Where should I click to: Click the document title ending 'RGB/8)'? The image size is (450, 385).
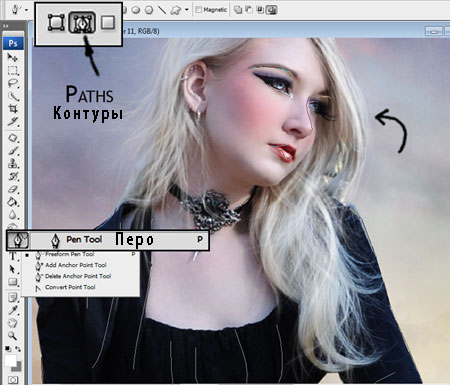click(x=141, y=31)
